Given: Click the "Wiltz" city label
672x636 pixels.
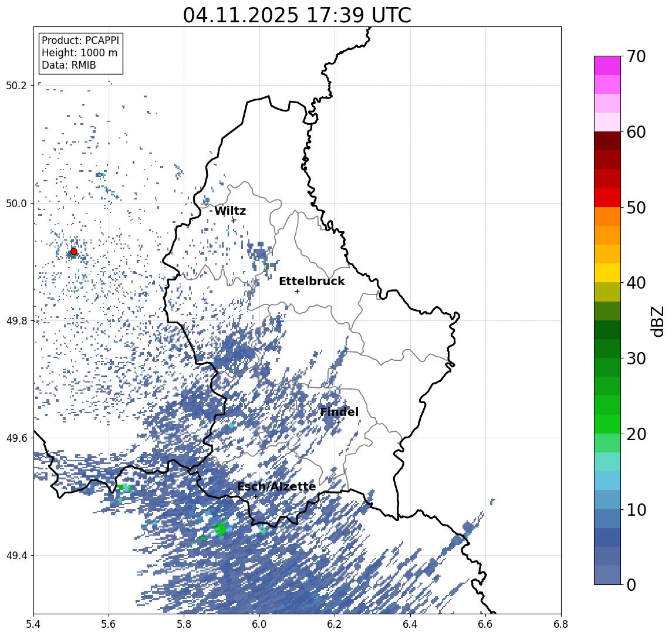Looking at the screenshot, I should pyautogui.click(x=230, y=211).
